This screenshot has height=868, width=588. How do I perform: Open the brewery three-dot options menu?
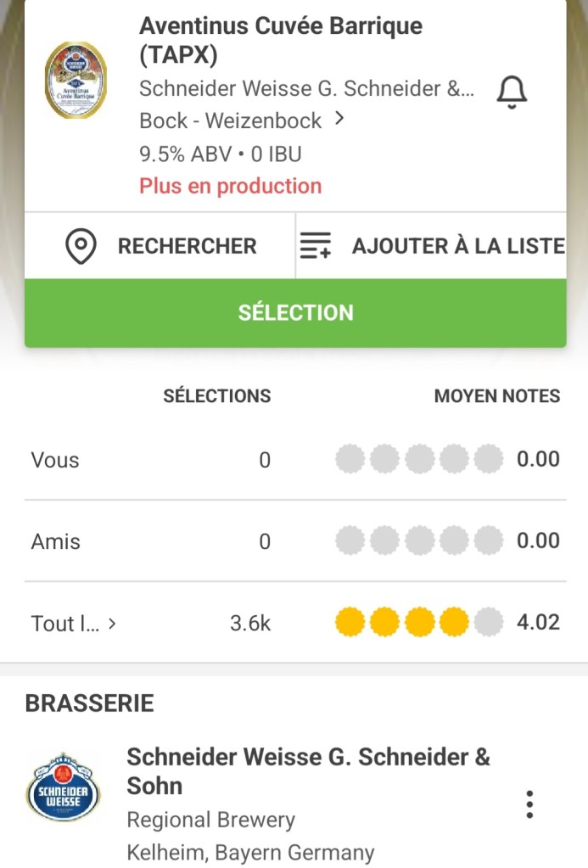(x=529, y=804)
